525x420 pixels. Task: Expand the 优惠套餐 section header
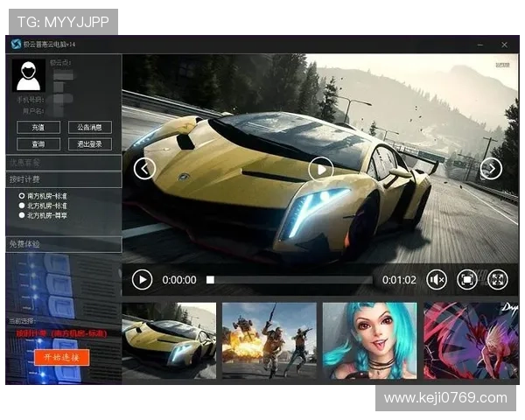click(63, 162)
